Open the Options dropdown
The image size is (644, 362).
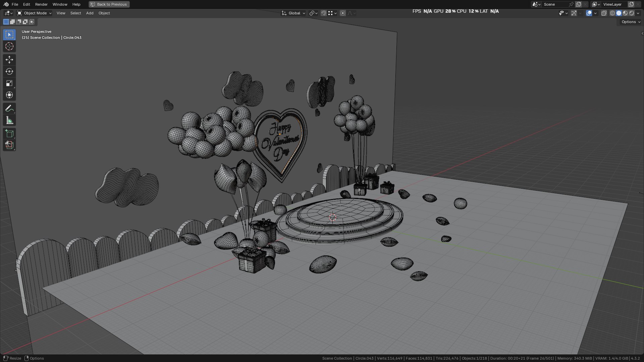point(631,22)
